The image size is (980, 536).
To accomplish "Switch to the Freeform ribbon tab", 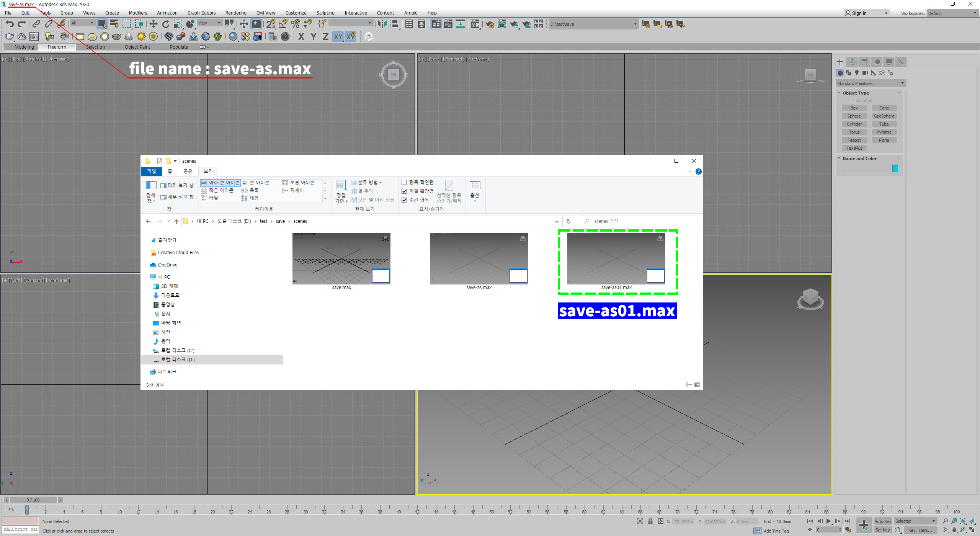I will (x=57, y=47).
